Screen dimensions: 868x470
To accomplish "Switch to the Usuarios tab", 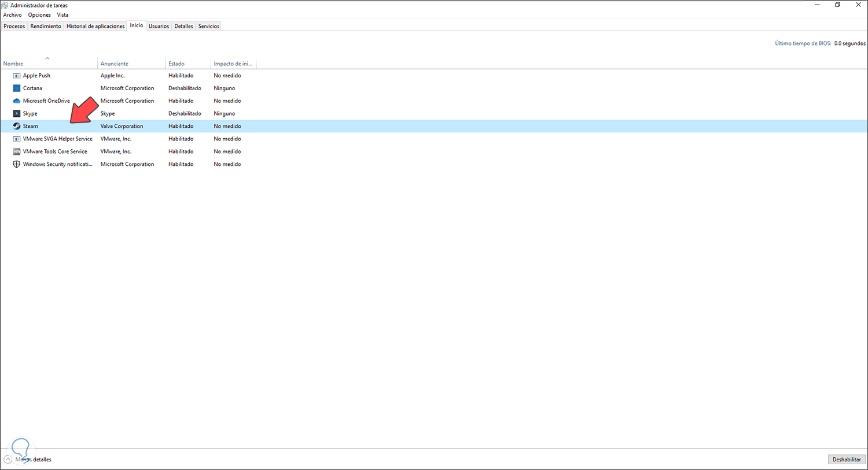I will coord(159,26).
